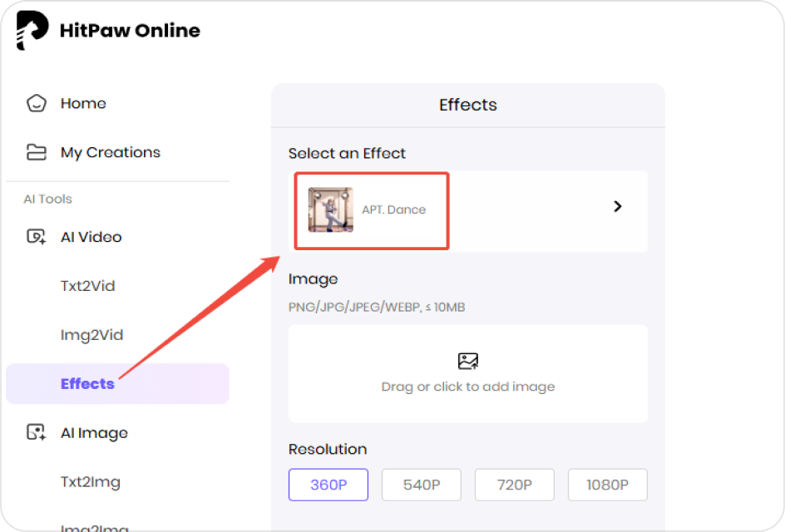Open Txt2Vid under AI Video

point(87,286)
